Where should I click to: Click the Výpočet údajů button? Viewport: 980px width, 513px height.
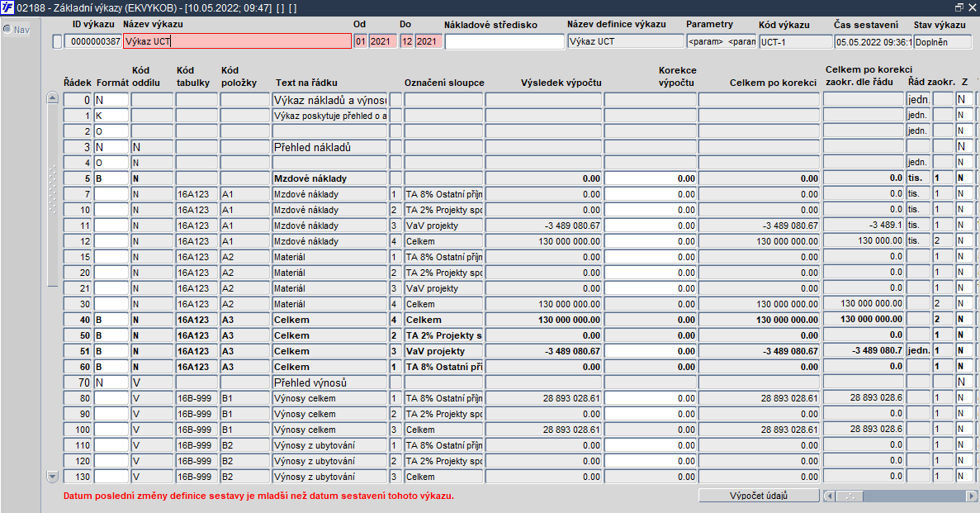tap(759, 496)
